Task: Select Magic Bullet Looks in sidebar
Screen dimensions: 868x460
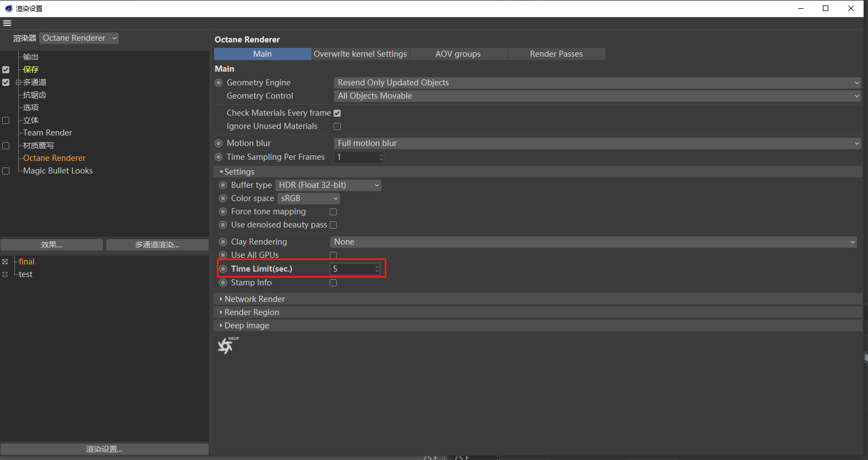Action: pyautogui.click(x=58, y=171)
